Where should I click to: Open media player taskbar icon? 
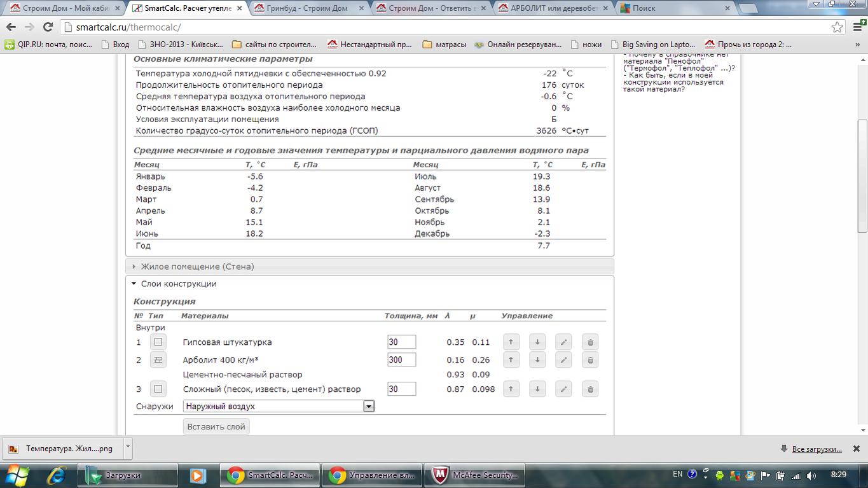(x=197, y=475)
